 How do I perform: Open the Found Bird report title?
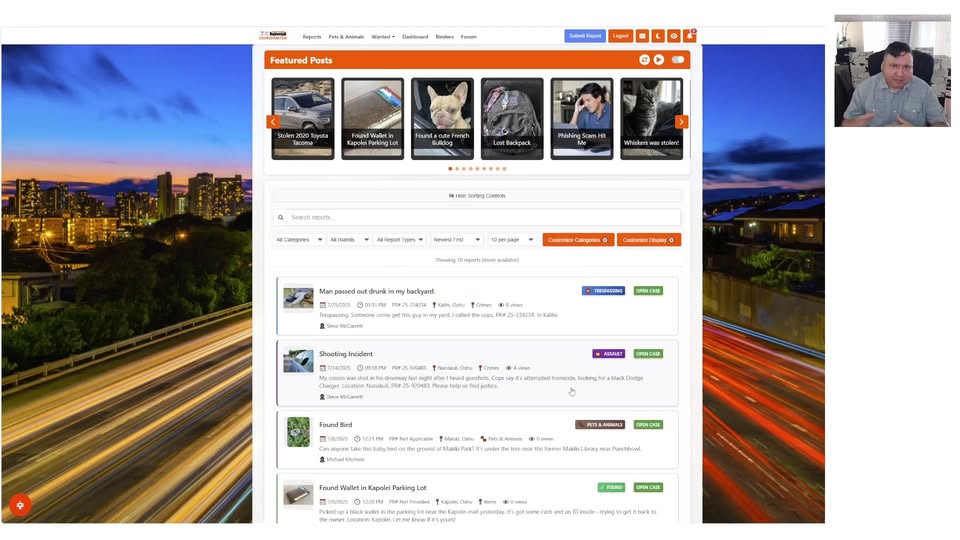(336, 425)
